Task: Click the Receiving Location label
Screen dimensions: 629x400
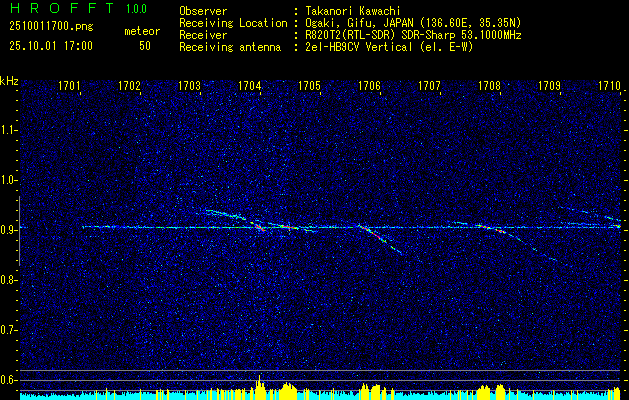Action: pyautogui.click(x=233, y=23)
